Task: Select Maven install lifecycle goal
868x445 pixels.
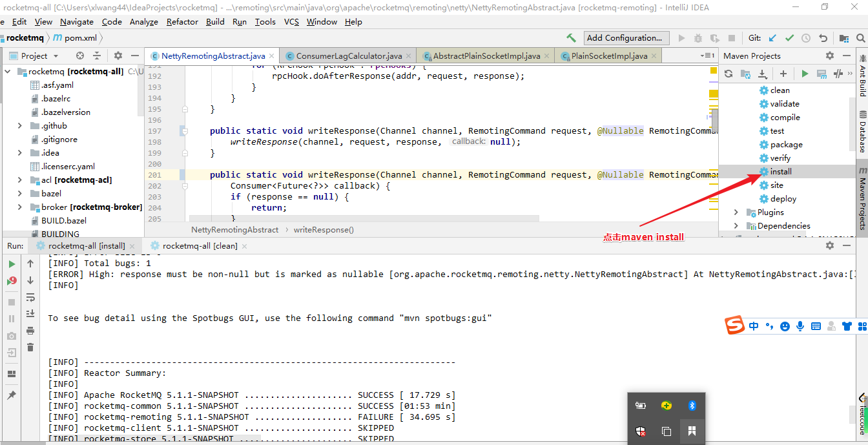Action: click(781, 171)
